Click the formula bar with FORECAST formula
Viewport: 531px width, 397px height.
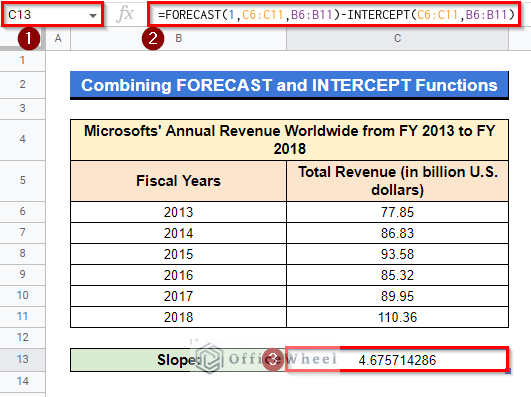tap(334, 15)
